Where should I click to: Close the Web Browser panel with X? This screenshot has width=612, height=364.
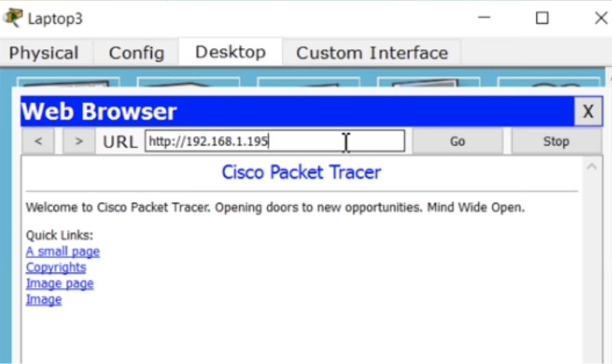point(588,111)
